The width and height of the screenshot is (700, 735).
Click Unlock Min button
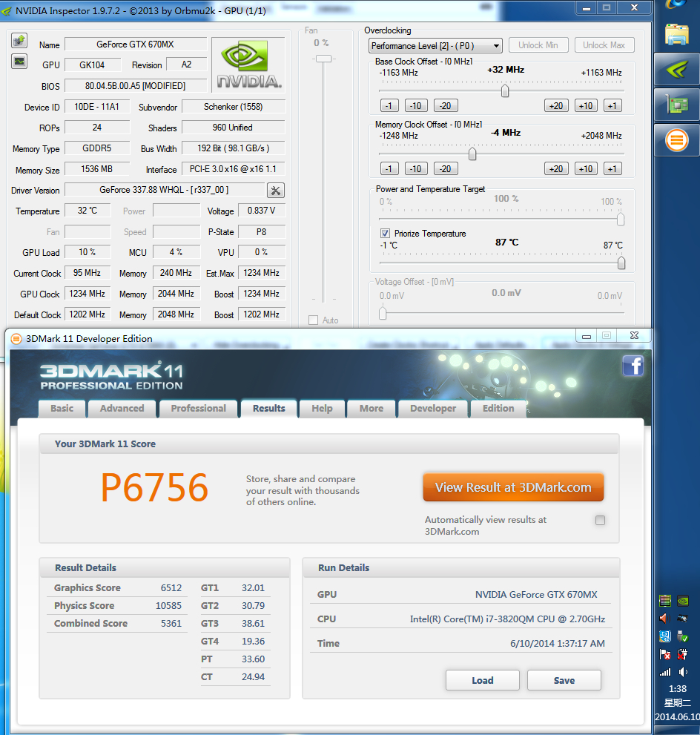(538, 45)
